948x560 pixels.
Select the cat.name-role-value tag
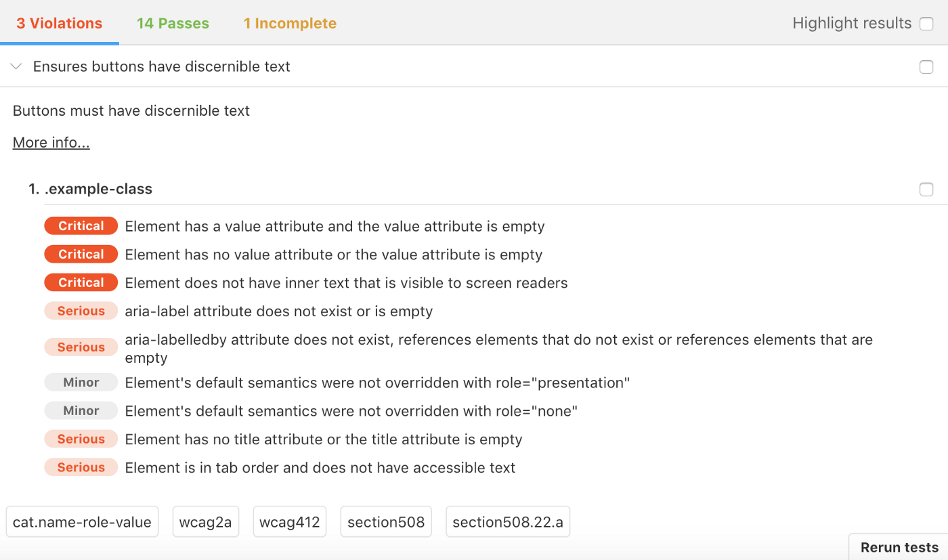82,522
